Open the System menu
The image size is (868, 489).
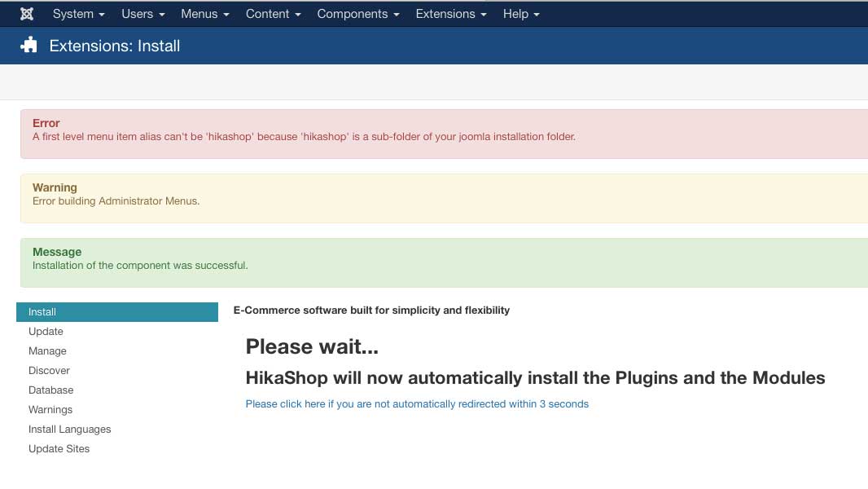(x=79, y=14)
